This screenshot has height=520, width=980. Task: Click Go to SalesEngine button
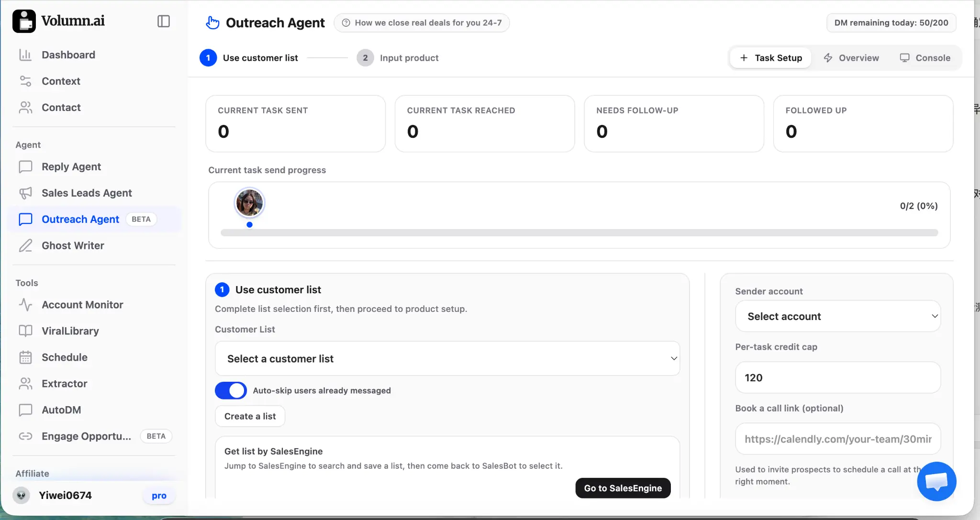pyautogui.click(x=623, y=488)
